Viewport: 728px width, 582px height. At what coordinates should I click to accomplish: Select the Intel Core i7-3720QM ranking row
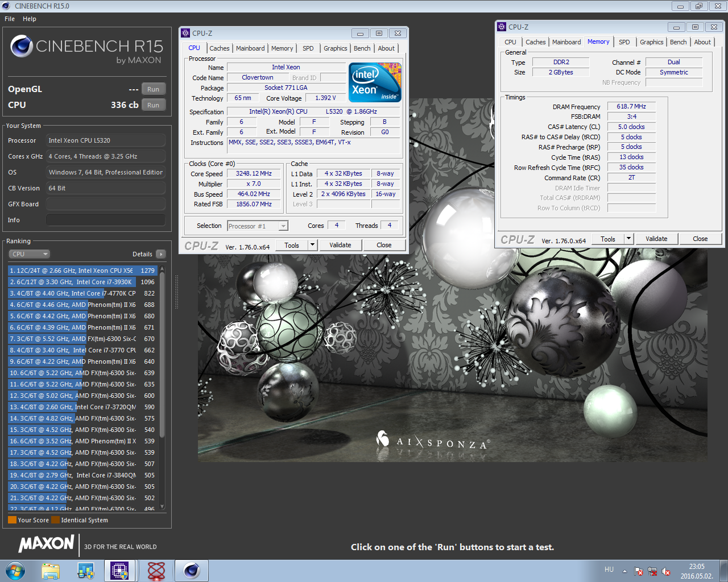click(x=82, y=407)
